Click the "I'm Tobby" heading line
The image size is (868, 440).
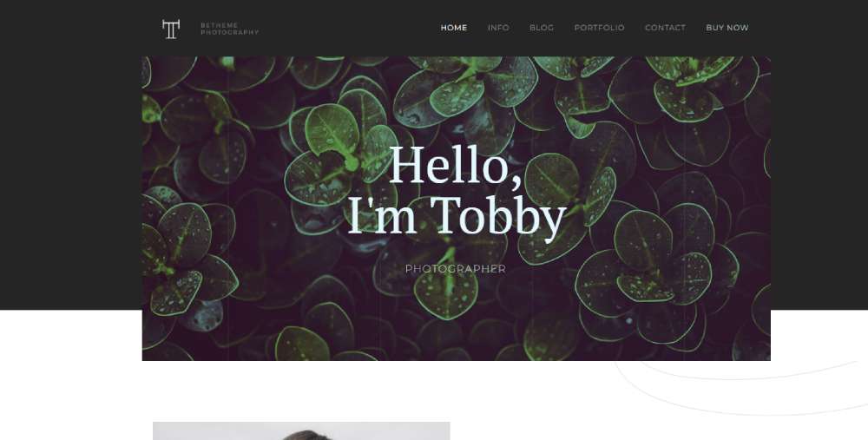(x=457, y=217)
